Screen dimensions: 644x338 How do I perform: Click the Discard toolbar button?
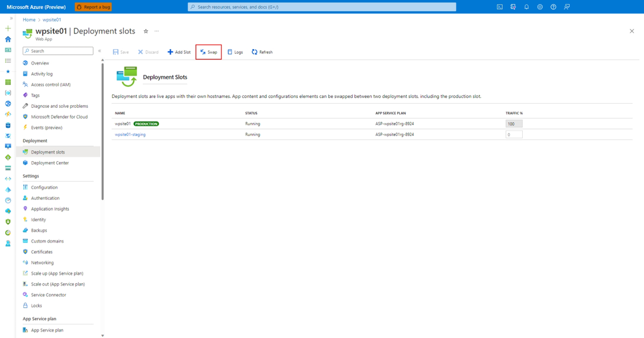(x=148, y=52)
